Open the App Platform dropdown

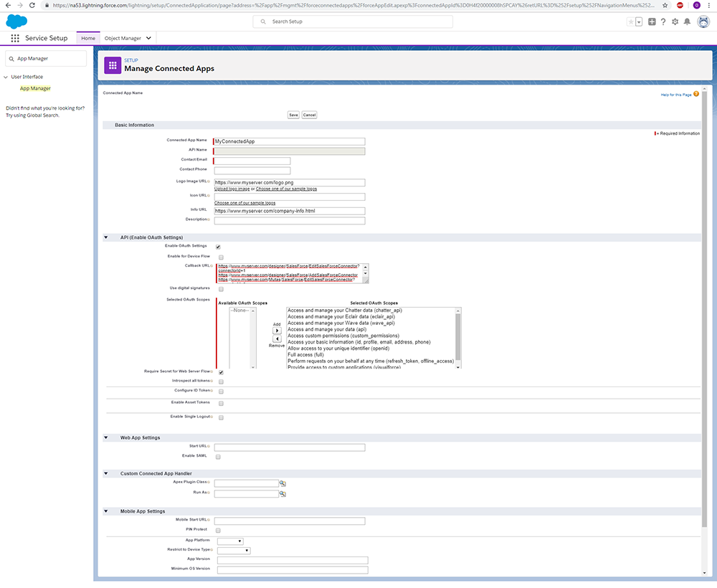pos(230,541)
